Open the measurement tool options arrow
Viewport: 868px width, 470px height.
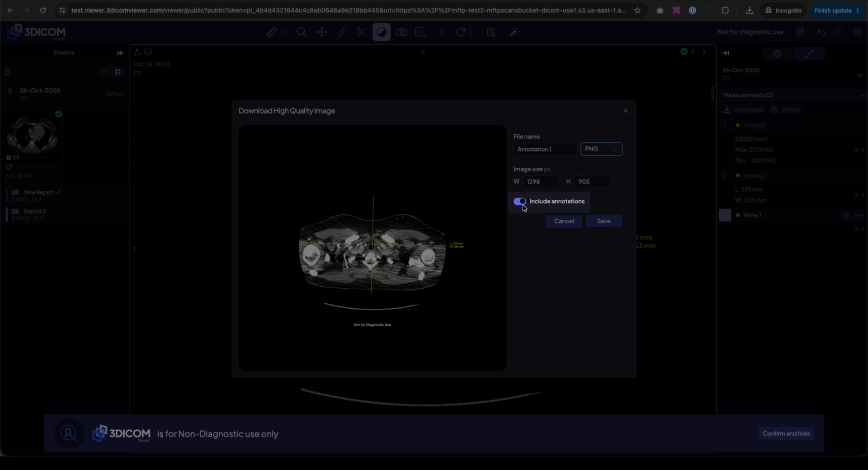pos(286,32)
